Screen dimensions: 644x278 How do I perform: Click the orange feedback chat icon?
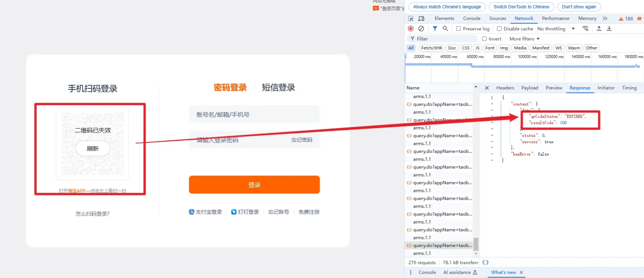[x=376, y=8]
